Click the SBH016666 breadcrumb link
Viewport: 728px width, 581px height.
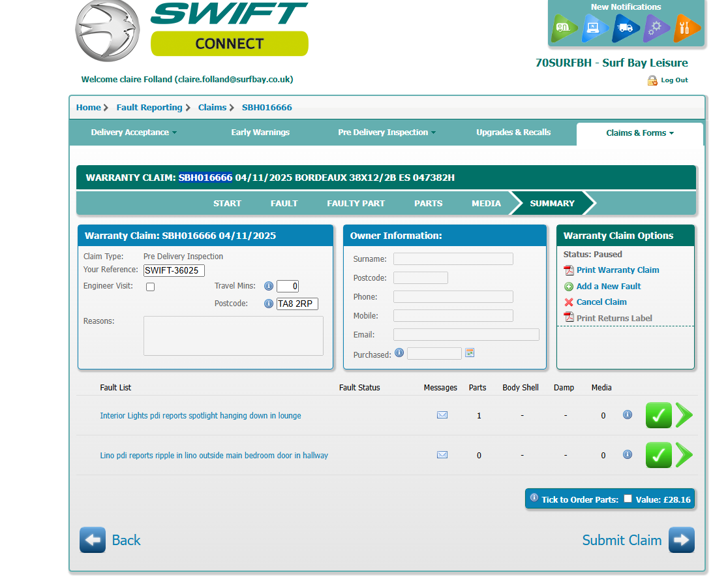(x=267, y=107)
